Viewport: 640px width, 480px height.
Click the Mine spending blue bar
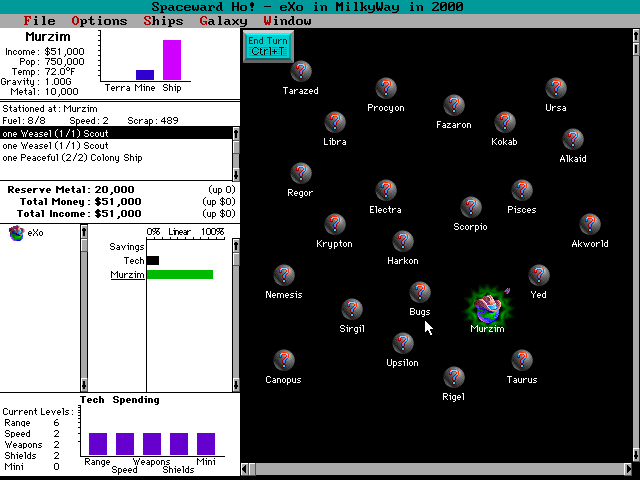click(145, 75)
